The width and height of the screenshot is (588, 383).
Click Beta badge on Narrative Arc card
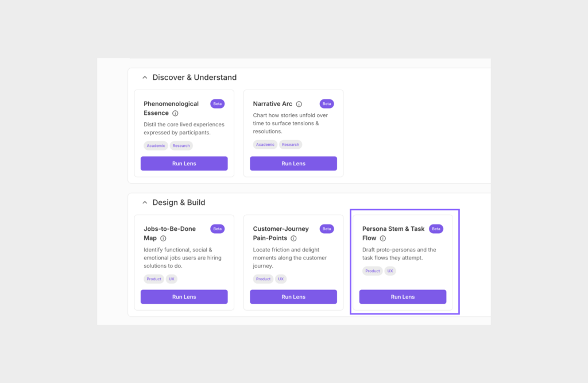(x=327, y=104)
